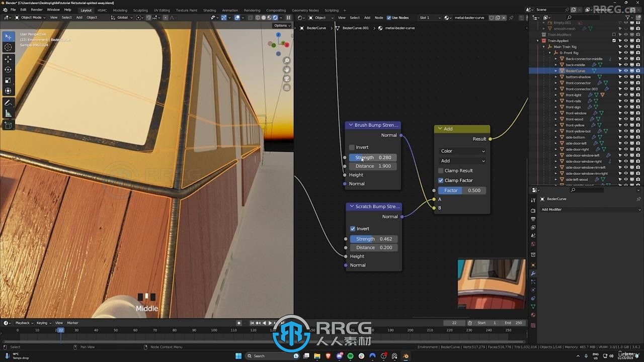The height and width of the screenshot is (362, 644).
Task: Open Spotify from the Windows taskbar
Action: pyautogui.click(x=350, y=356)
